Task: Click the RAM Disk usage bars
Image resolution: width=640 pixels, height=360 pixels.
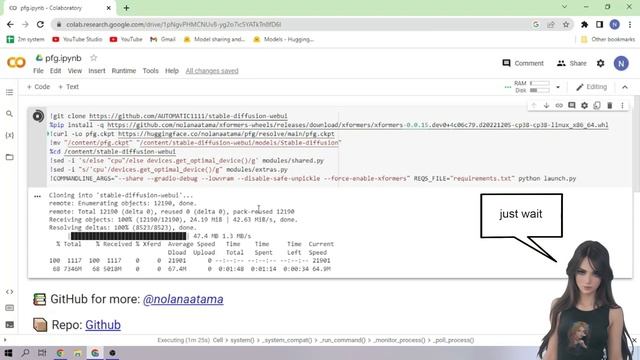Action: pyautogui.click(x=532, y=87)
